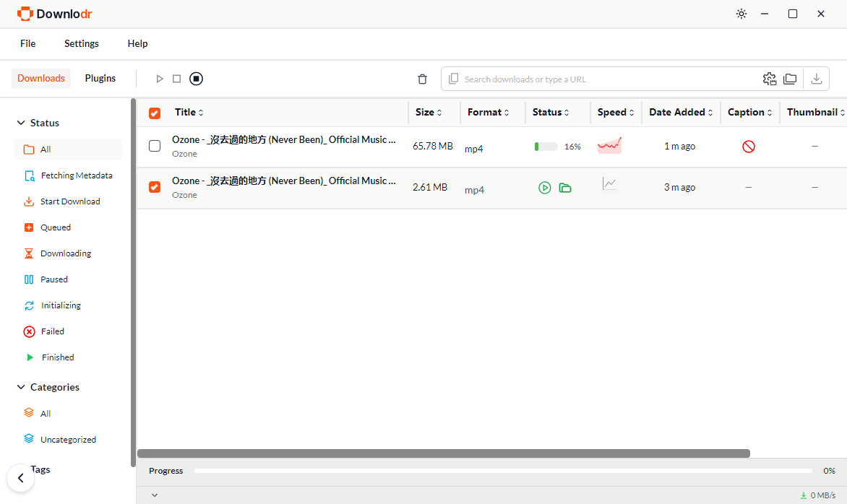Click the trash delete icon in toolbar
This screenshot has width=847, height=504.
(423, 79)
